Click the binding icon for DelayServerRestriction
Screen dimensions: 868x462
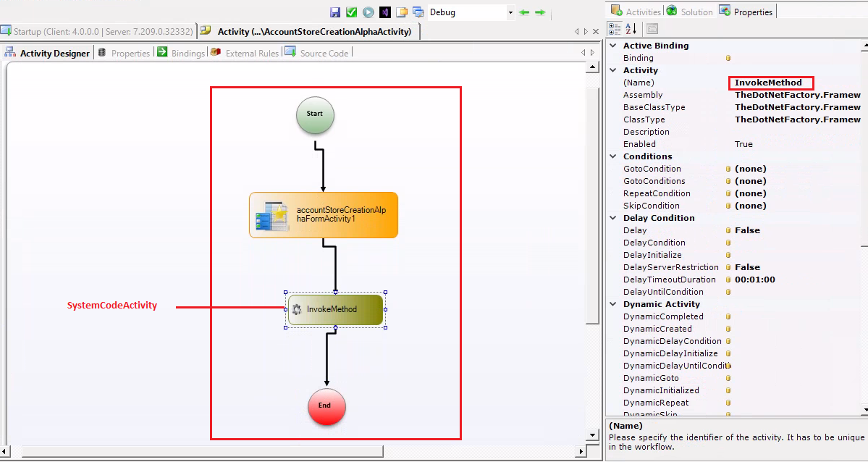[x=728, y=267]
